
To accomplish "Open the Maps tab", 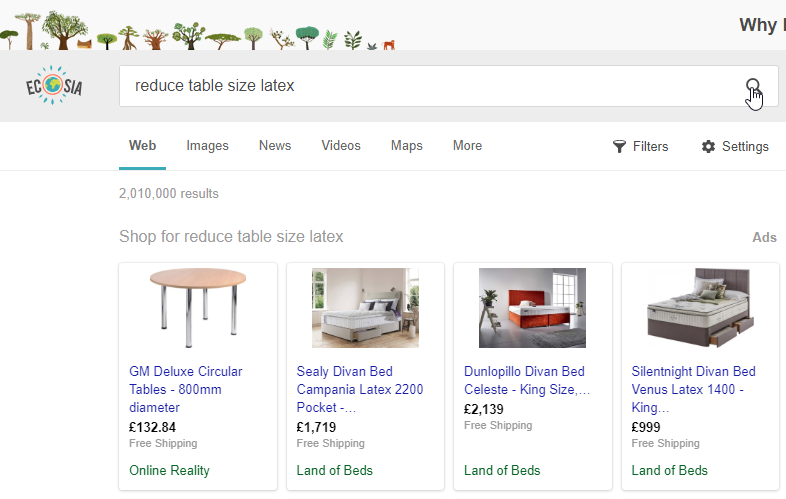I will tap(407, 145).
